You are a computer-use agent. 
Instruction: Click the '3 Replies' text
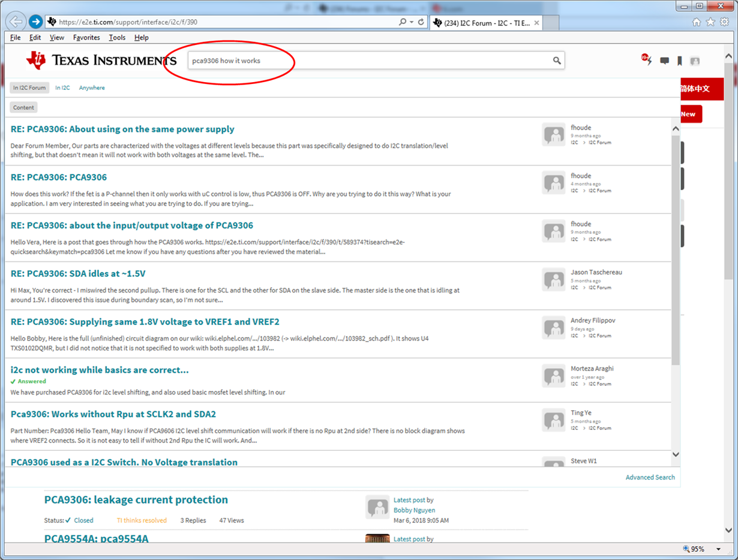tap(193, 520)
